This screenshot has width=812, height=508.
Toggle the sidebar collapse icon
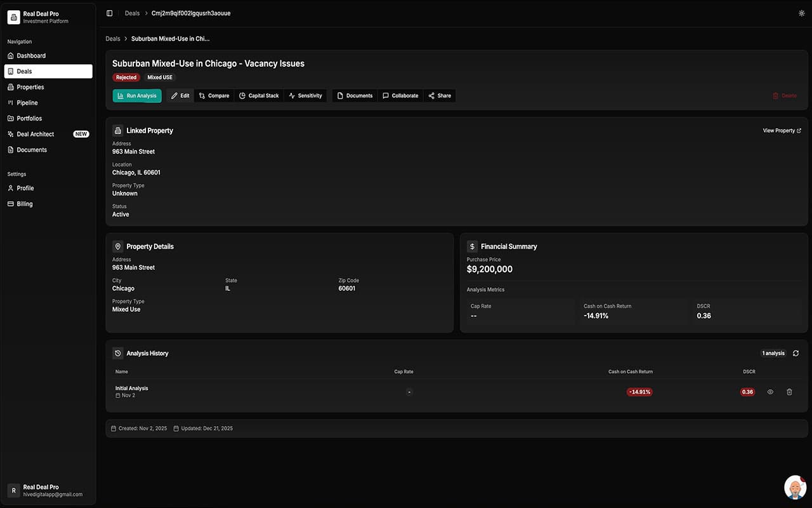click(x=110, y=13)
